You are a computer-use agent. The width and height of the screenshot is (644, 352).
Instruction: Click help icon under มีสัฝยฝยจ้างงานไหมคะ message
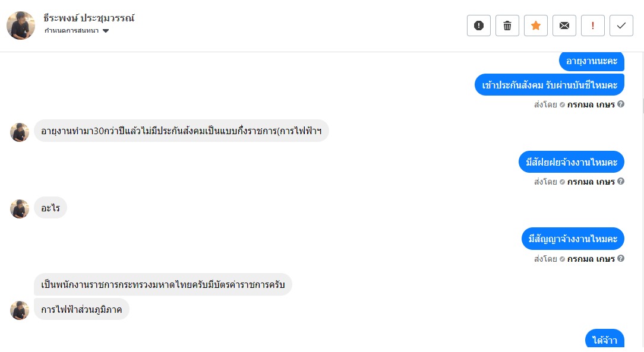(x=621, y=182)
